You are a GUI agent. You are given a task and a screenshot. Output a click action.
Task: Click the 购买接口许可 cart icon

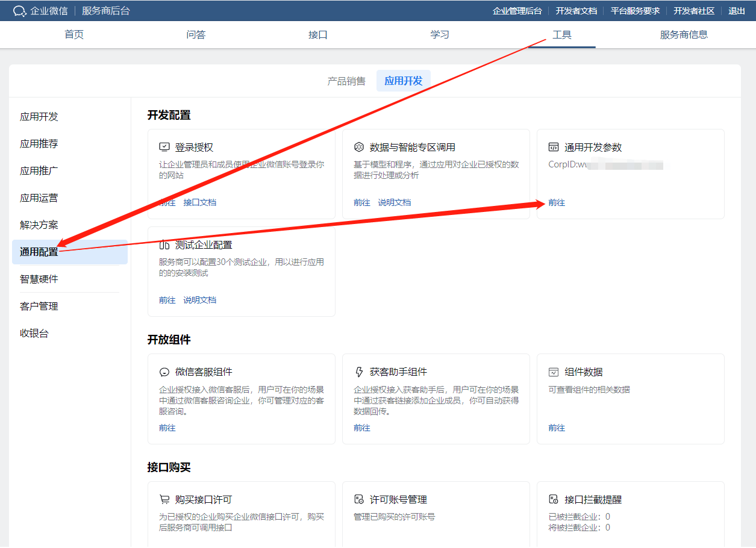[164, 500]
